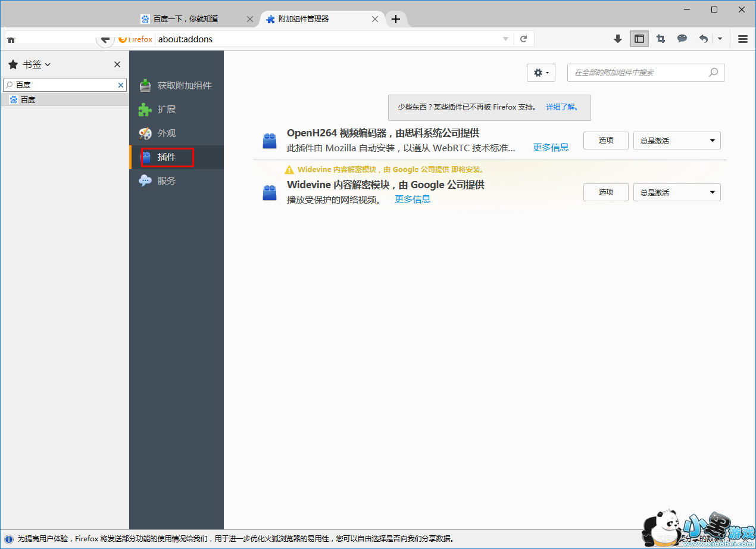Click the addons search field
Viewport: 756px width, 549px height.
point(646,73)
